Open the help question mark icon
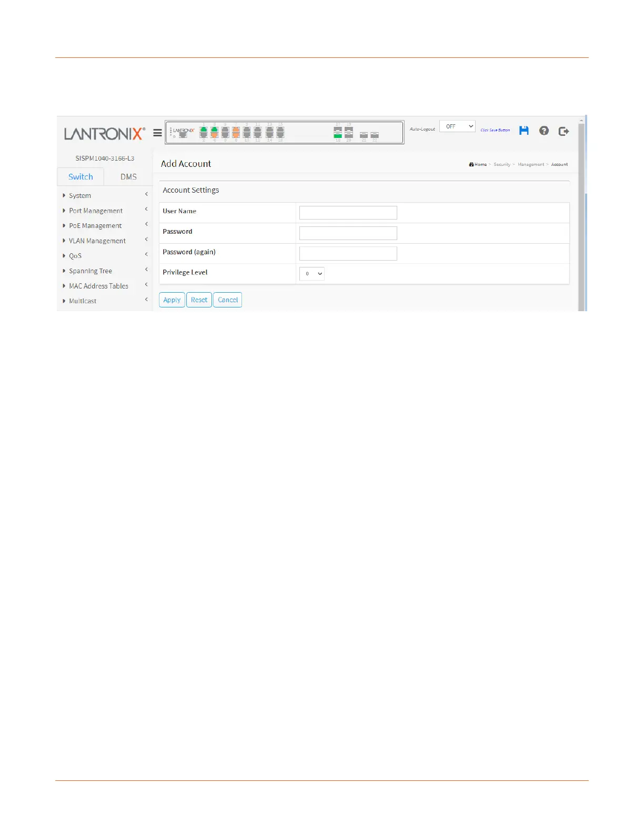The image size is (644, 834). click(x=544, y=131)
